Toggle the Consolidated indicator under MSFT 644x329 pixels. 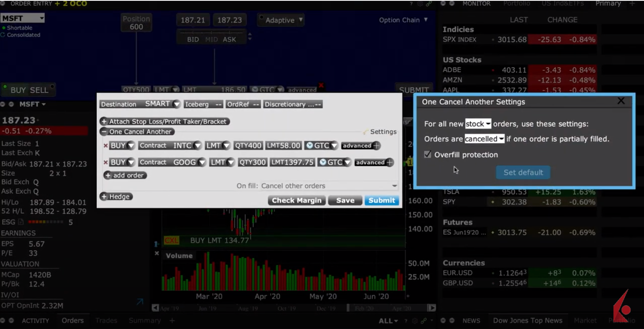(x=3, y=35)
